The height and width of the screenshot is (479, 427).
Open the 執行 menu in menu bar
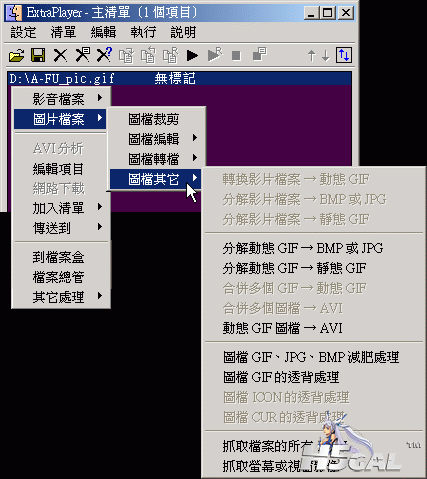[143, 32]
